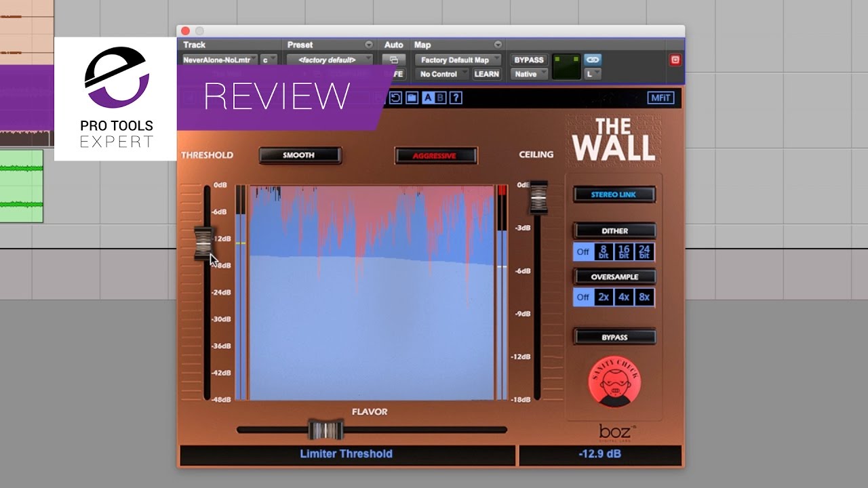Click the green audio clip in Pro Tools timeline

pos(22,186)
